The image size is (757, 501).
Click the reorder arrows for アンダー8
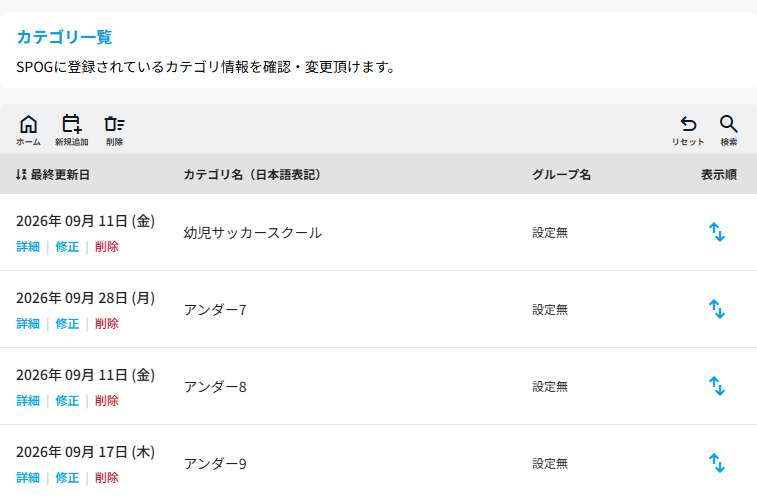coord(717,386)
